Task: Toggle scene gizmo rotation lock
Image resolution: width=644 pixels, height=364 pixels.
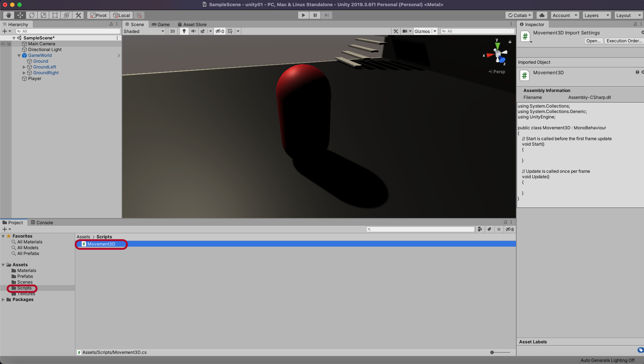Action: (x=510, y=41)
